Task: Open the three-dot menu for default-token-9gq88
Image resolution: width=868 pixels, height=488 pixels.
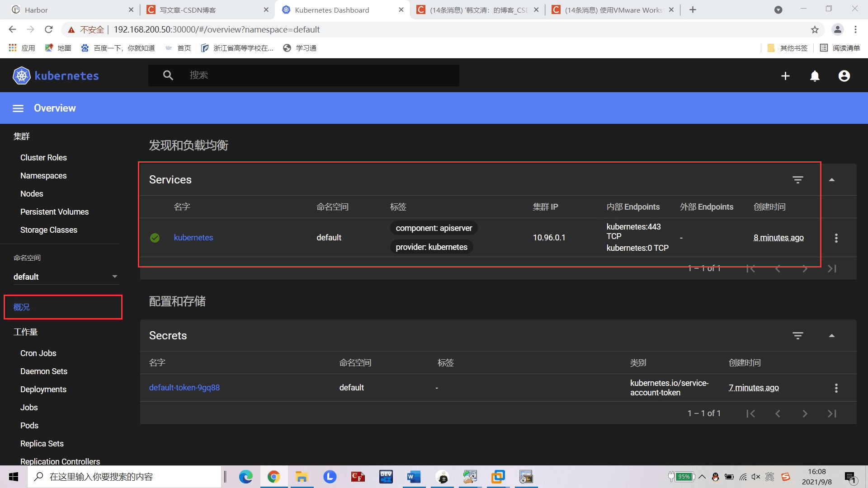Action: click(836, 388)
